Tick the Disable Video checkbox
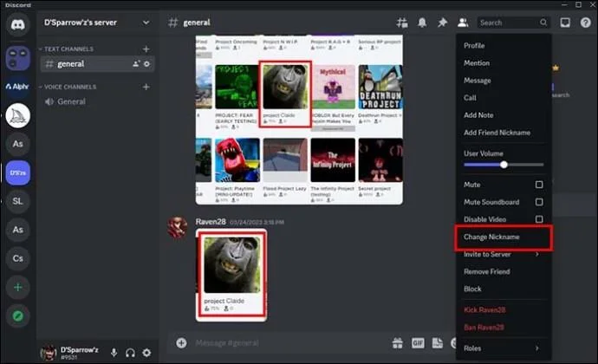Viewport: 598px width, 364px height. (539, 219)
